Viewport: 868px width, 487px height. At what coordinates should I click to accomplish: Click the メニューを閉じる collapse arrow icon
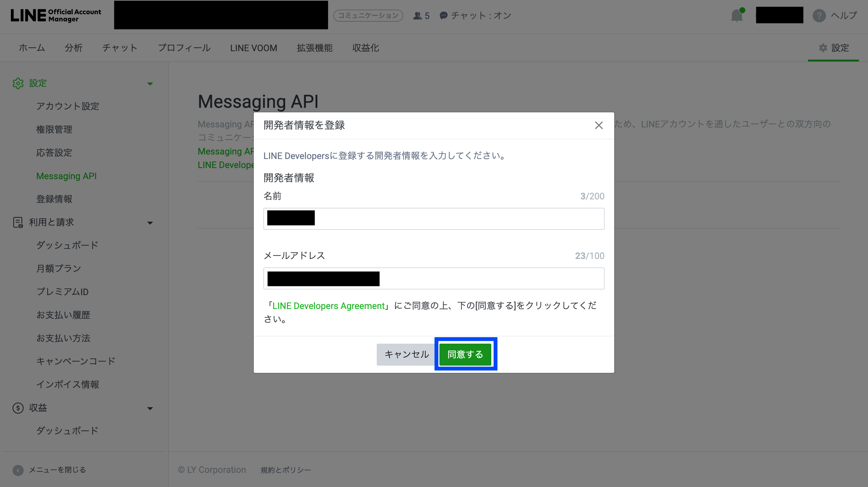18,470
